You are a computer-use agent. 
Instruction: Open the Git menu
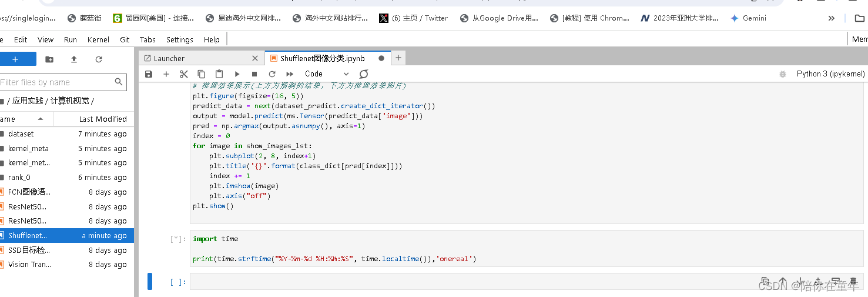tap(125, 39)
